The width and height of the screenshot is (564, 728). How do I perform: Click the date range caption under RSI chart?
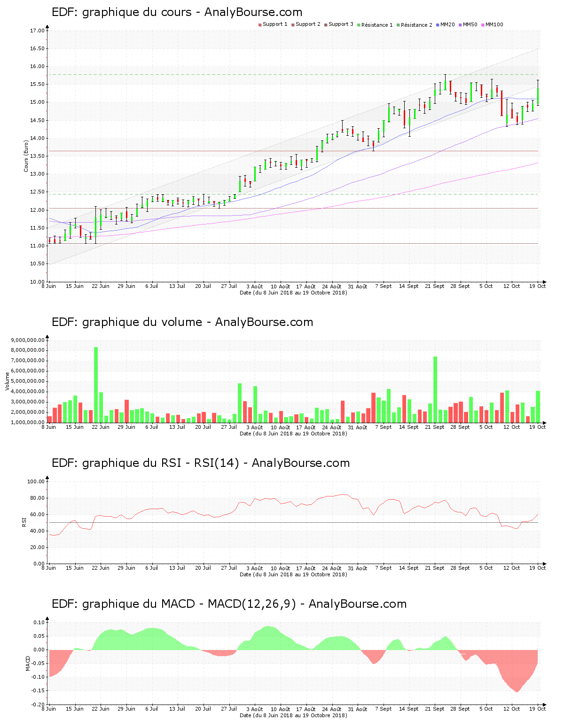293,574
